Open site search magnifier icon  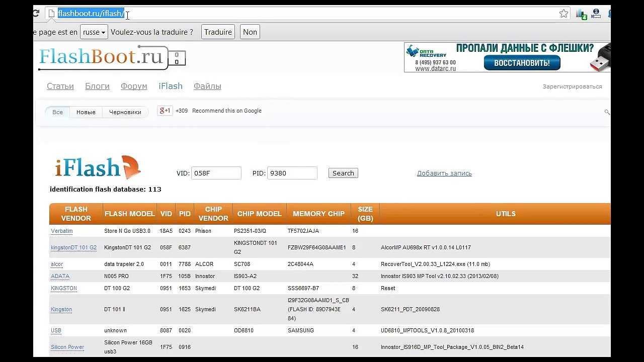tap(607, 112)
